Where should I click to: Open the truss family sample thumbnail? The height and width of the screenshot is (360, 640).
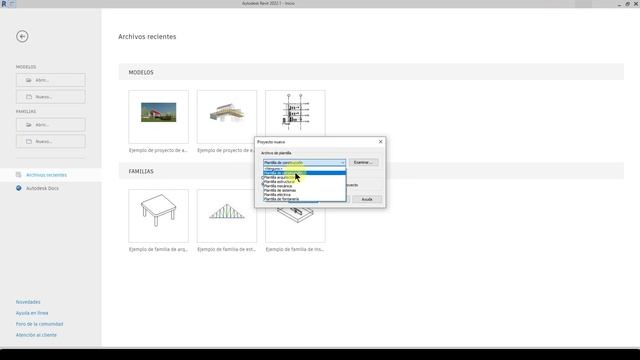tap(227, 216)
